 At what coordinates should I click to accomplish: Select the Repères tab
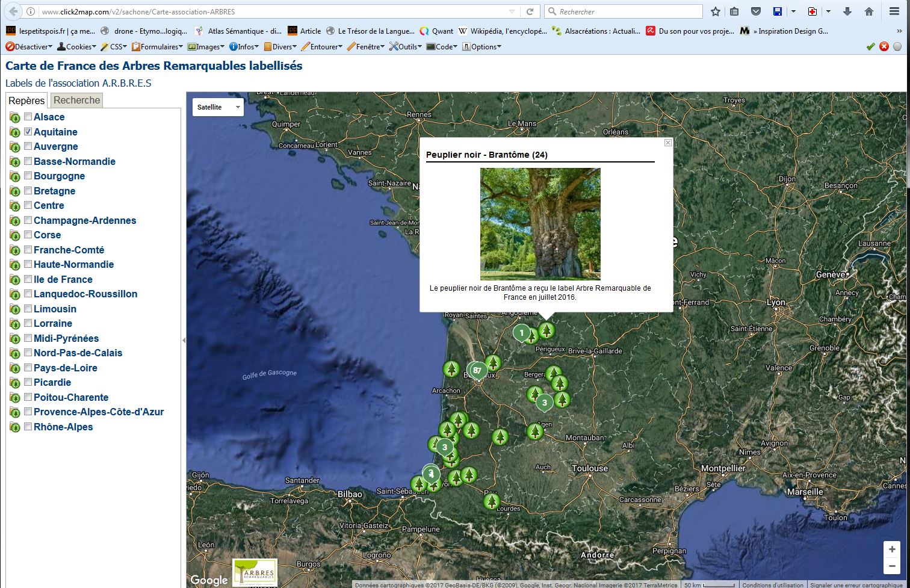pos(26,101)
